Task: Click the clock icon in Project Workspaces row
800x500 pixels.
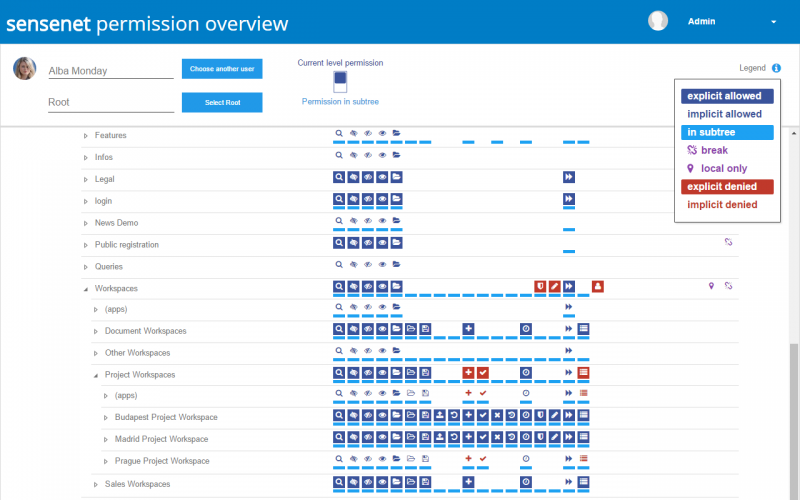Action: coord(526,373)
